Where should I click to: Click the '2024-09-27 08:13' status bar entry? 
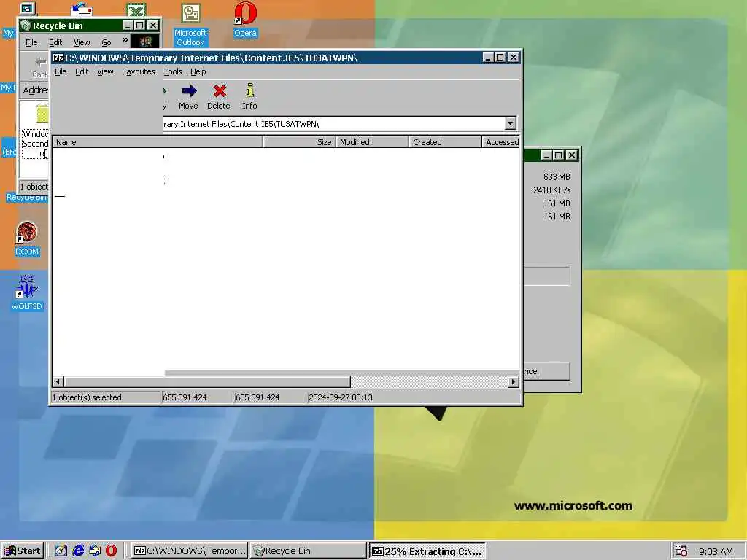pyautogui.click(x=341, y=397)
